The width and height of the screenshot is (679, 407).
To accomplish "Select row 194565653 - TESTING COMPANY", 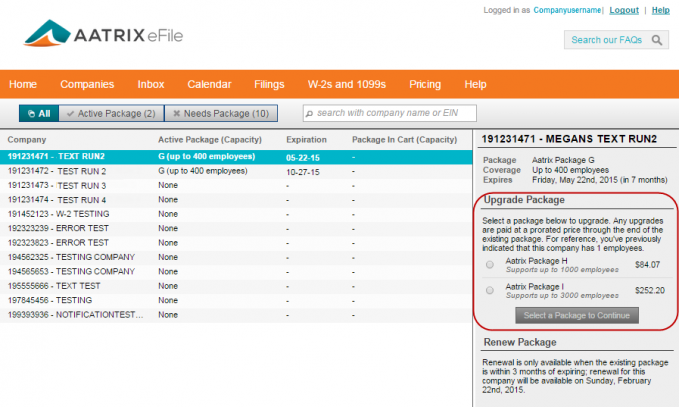I will 236,271.
